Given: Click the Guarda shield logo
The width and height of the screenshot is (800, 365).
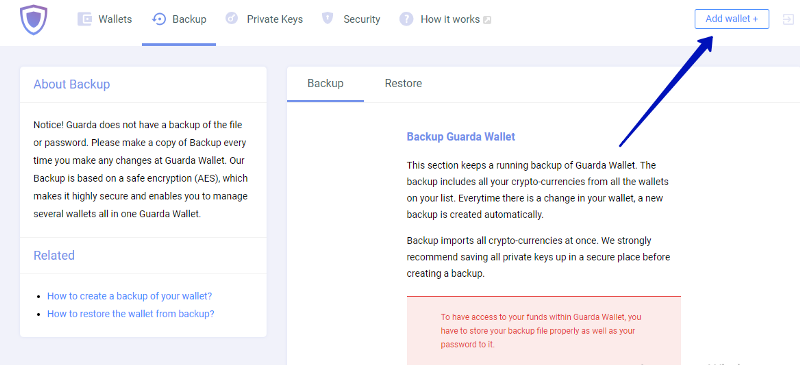Looking at the screenshot, I should click(33, 20).
